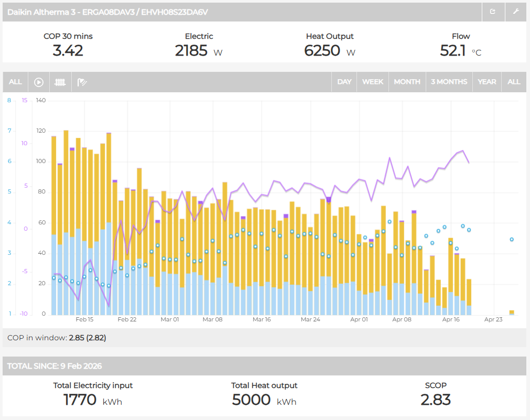The width and height of the screenshot is (530, 420).
Task: Click the running periods play icon
Action: [39, 82]
